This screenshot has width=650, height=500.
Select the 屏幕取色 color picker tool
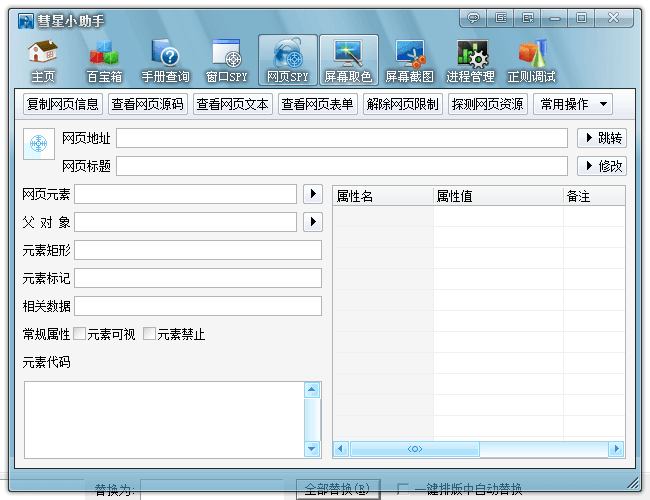[348, 60]
